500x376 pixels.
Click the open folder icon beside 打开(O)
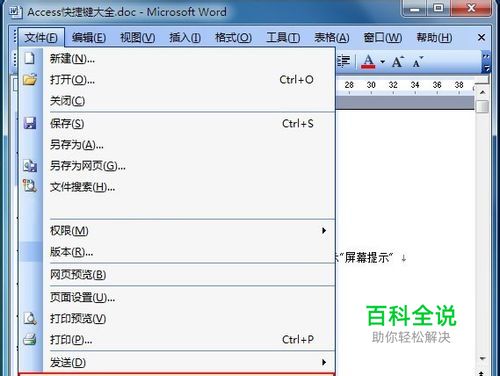30,80
